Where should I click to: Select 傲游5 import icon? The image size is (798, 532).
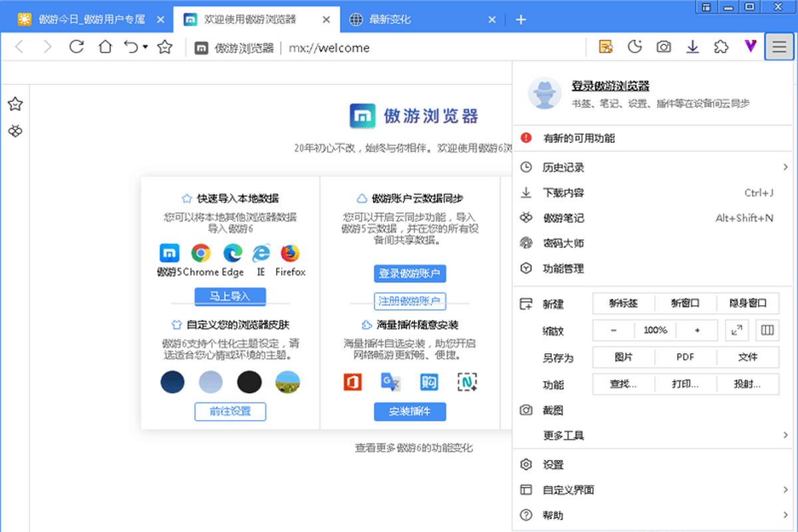point(170,253)
